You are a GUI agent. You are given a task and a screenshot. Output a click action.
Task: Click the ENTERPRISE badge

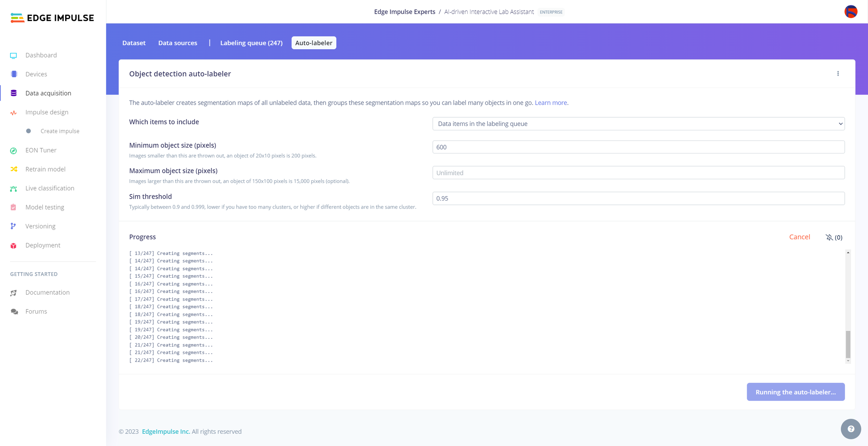pos(551,12)
